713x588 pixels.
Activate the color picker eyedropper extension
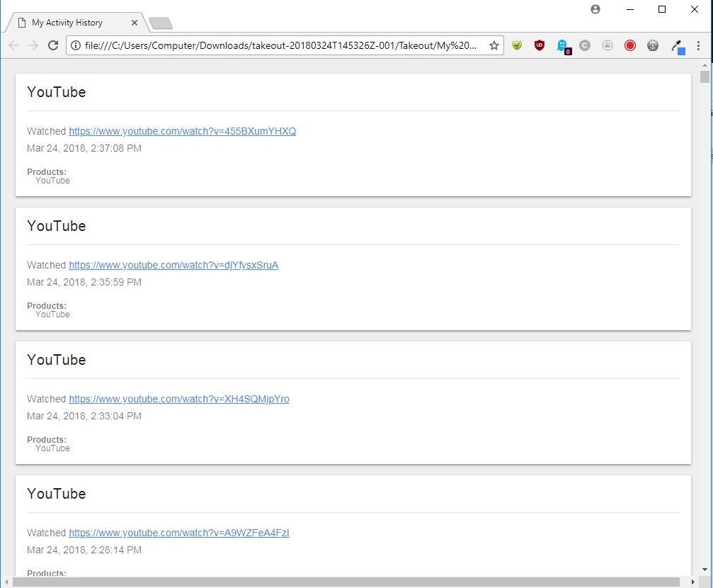pos(678,47)
